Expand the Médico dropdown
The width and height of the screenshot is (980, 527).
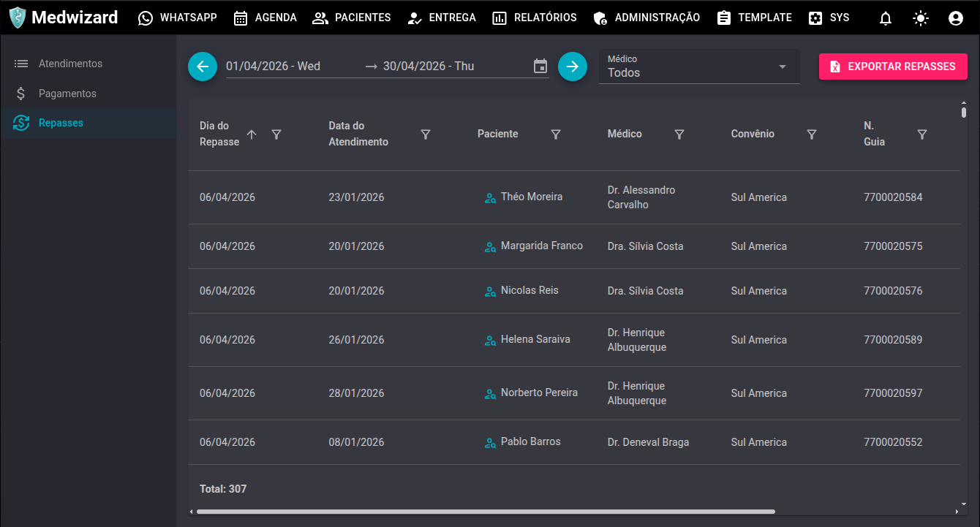click(699, 67)
